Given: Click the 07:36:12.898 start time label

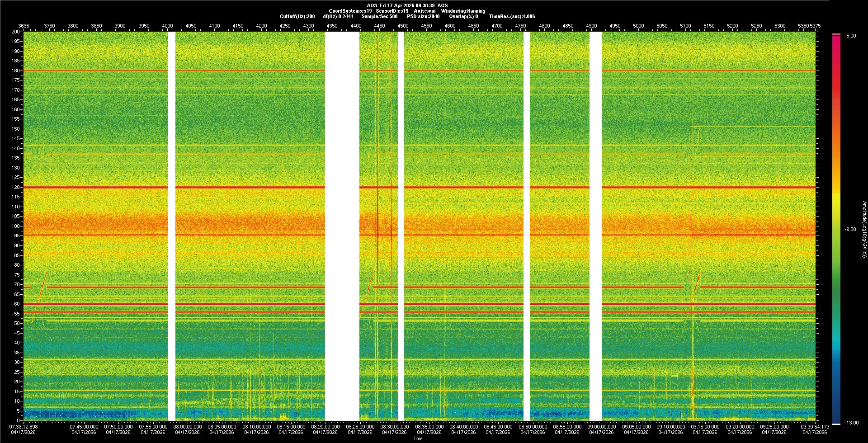Looking at the screenshot, I should [x=24, y=427].
